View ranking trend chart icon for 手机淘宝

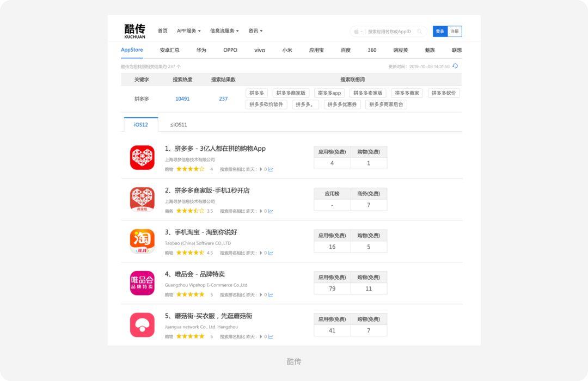[x=271, y=253]
